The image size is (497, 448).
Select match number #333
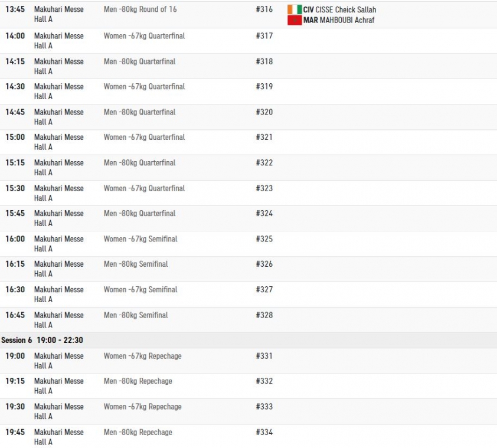tap(264, 407)
